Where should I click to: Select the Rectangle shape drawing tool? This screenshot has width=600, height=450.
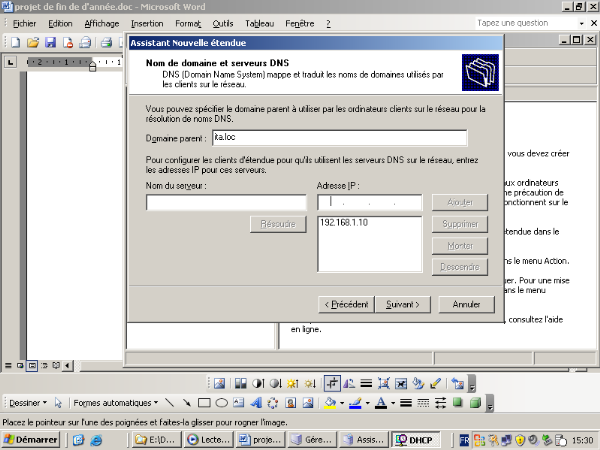pyautogui.click(x=203, y=403)
